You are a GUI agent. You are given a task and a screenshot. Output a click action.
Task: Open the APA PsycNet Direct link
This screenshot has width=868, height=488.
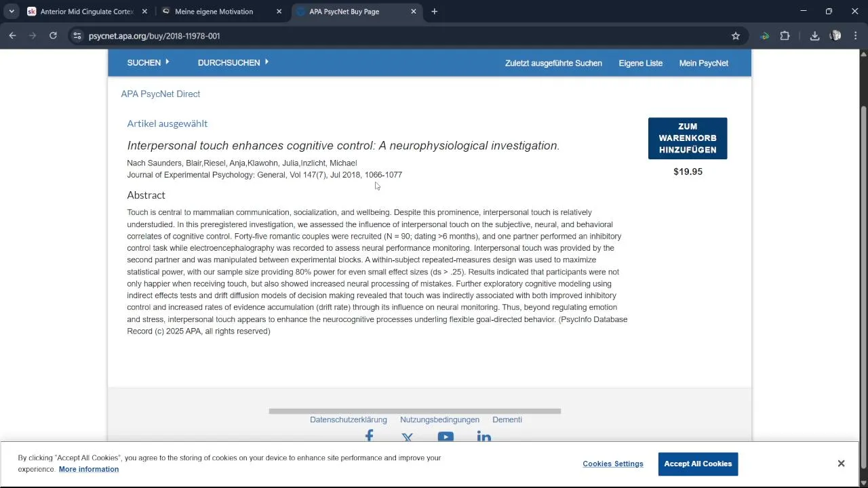coord(160,94)
